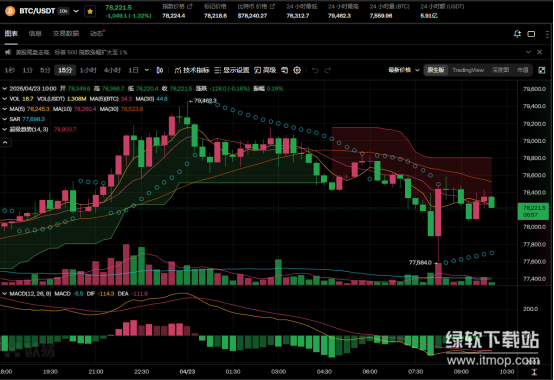Open the three-dot more options menu
Image resolution: width=554 pixels, height=380 pixels.
(547, 34)
